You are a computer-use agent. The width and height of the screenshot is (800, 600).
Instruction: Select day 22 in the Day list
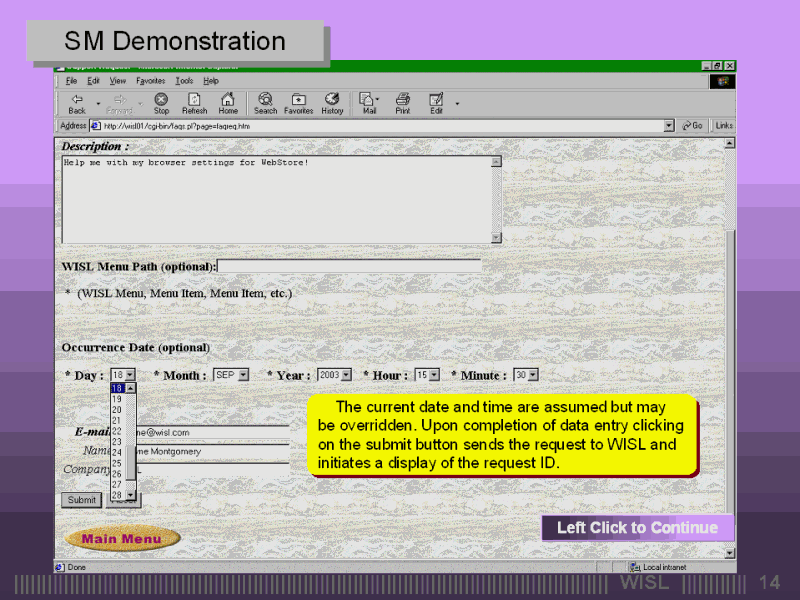[117, 431]
